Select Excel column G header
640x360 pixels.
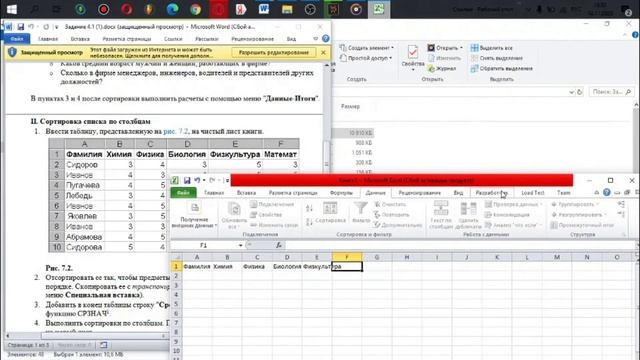pyautogui.click(x=377, y=257)
